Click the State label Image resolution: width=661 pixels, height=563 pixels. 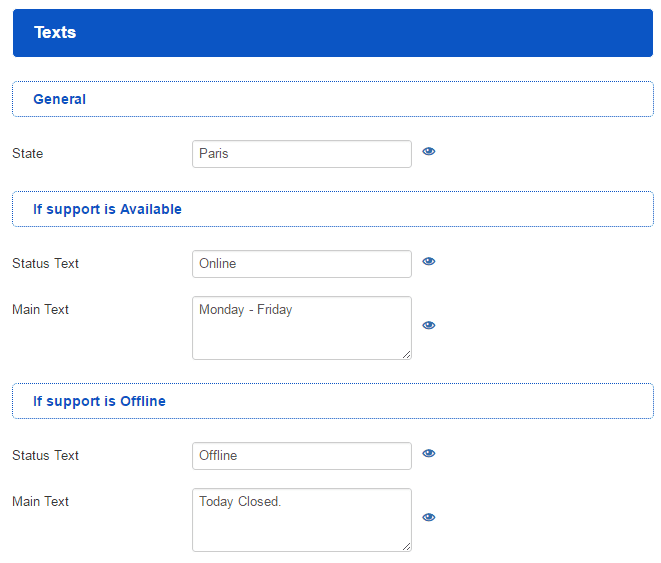point(28,154)
